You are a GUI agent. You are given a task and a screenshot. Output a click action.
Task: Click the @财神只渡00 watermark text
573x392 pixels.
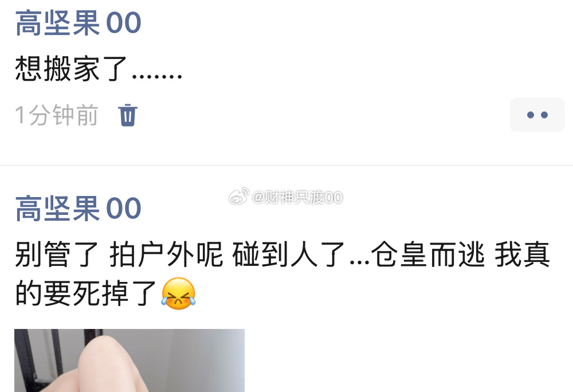tap(297, 198)
